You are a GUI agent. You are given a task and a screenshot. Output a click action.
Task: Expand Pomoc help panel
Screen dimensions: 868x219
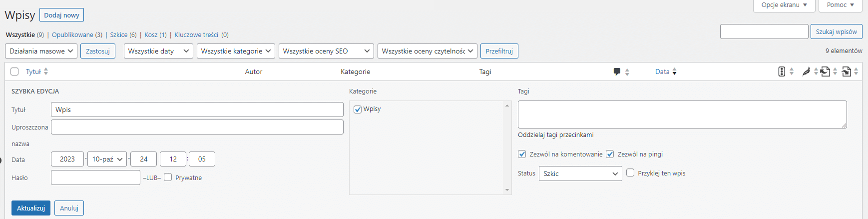pos(841,5)
